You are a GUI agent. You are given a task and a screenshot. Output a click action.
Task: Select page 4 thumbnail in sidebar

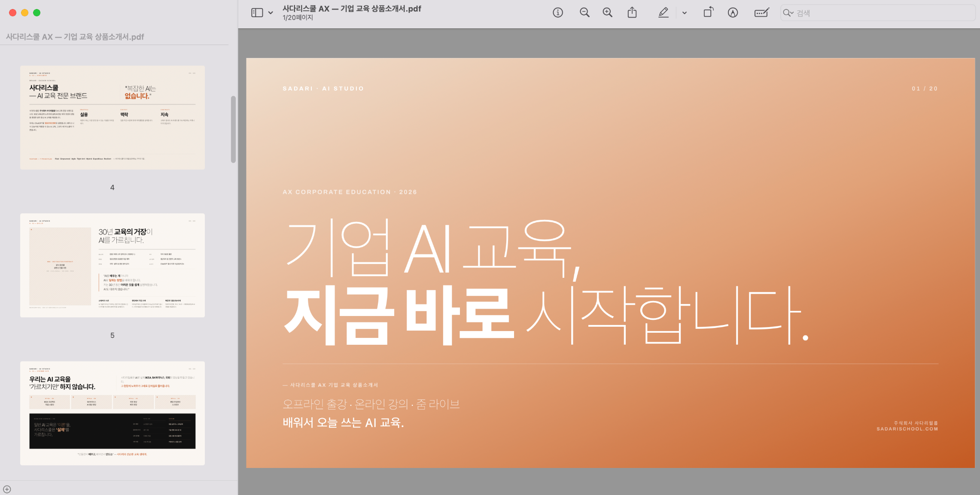pyautogui.click(x=112, y=117)
